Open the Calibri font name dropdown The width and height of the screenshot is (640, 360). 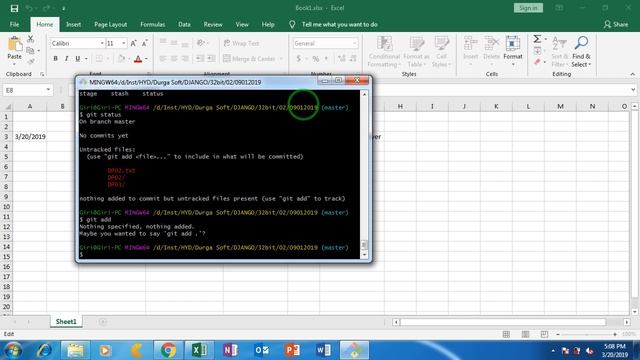point(102,43)
